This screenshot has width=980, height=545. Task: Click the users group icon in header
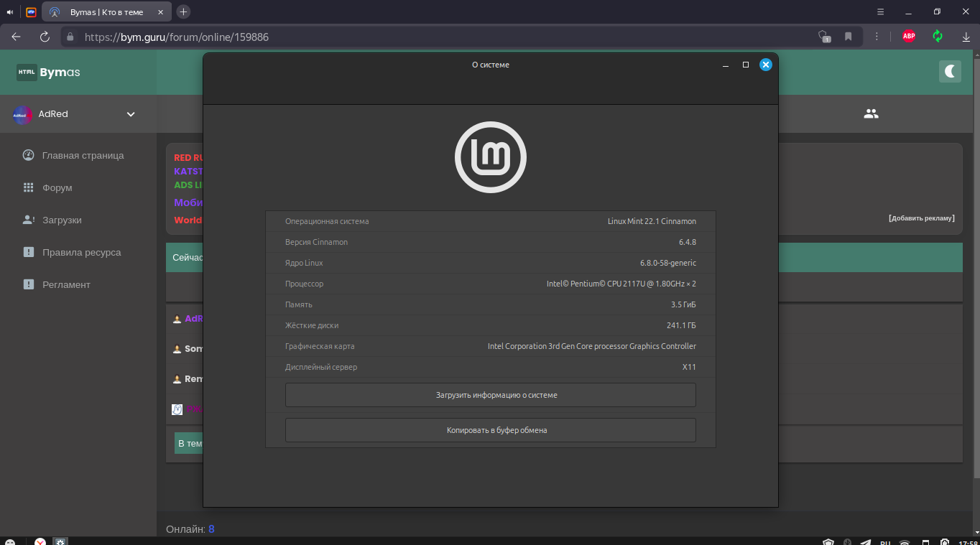click(x=871, y=113)
